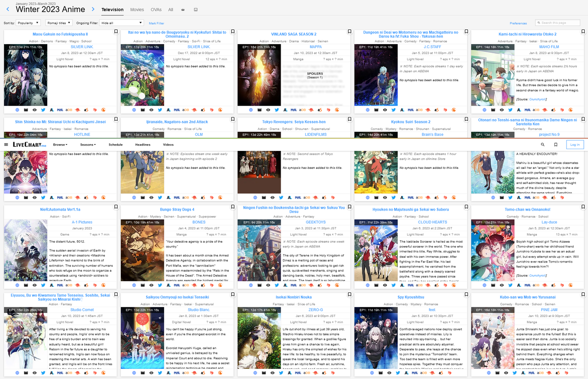Bookmark Shin Shinka no Mi

[116, 119]
